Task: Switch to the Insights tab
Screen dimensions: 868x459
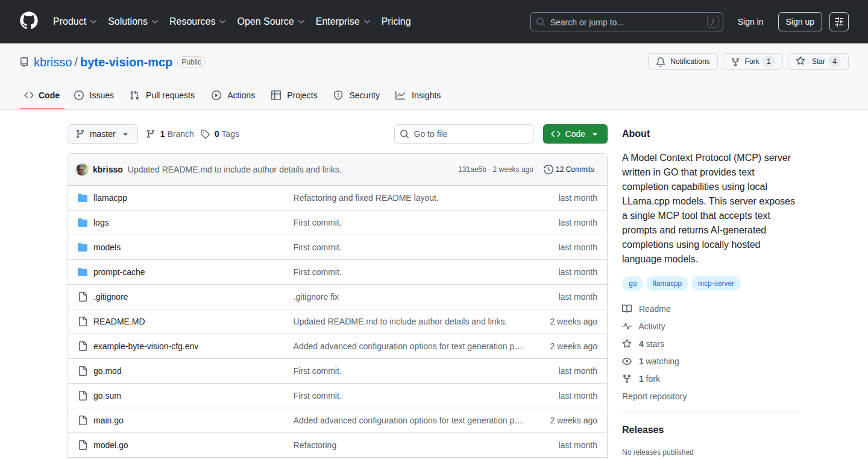Action: pyautogui.click(x=418, y=95)
